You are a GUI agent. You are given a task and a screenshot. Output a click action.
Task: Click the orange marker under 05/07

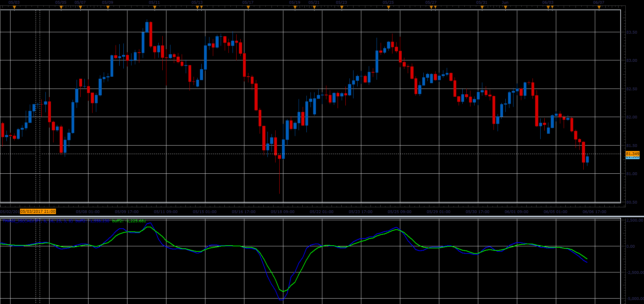point(80,7)
